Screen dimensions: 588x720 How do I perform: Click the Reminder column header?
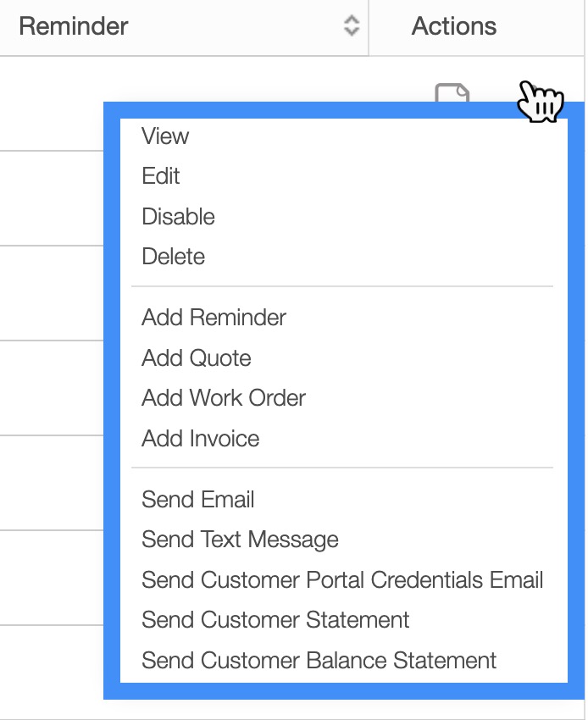74,26
